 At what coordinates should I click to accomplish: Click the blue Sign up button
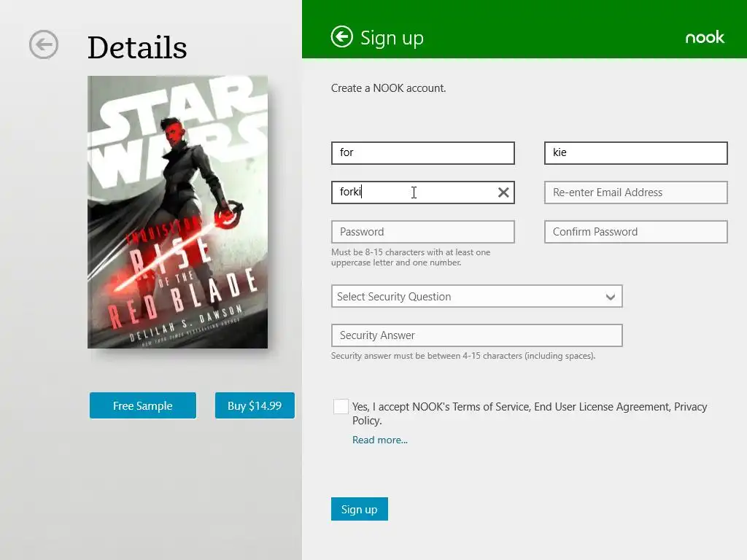click(359, 509)
